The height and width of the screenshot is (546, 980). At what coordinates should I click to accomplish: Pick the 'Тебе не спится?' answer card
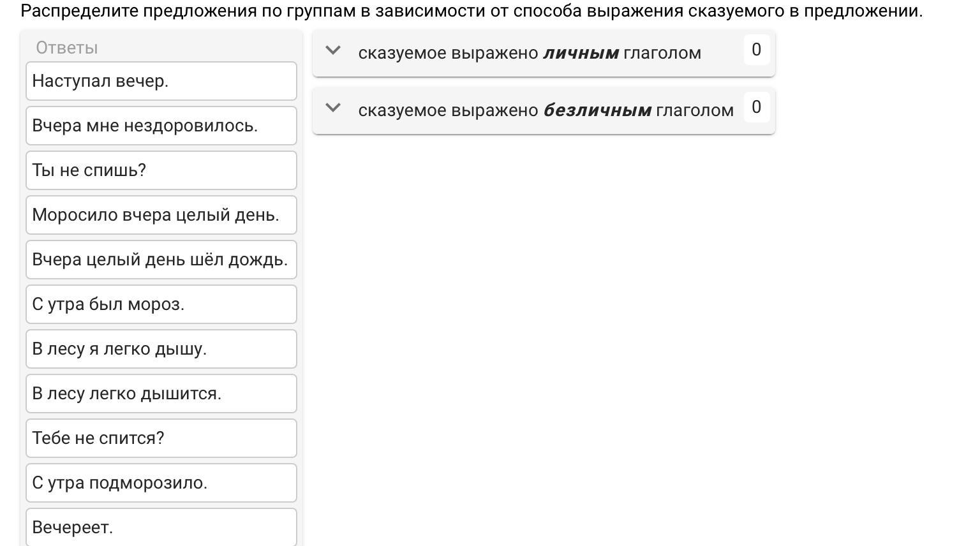161,438
